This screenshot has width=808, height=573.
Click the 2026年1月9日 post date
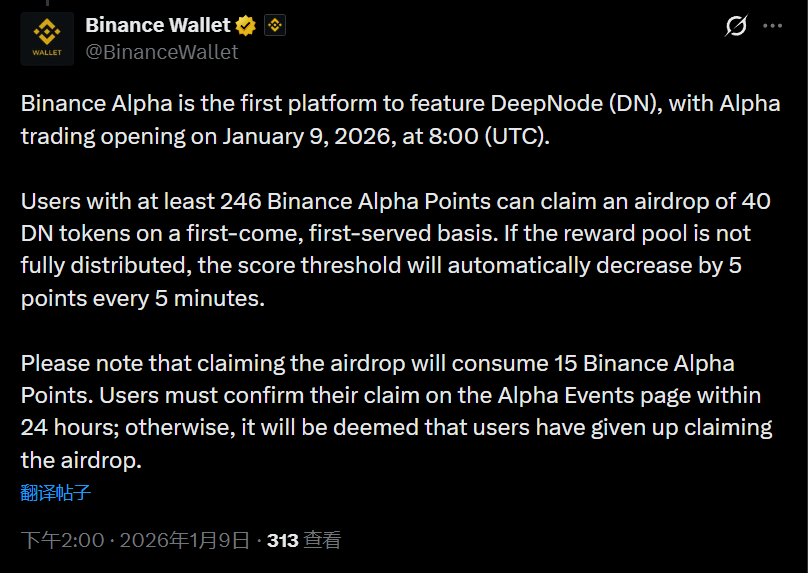click(185, 540)
